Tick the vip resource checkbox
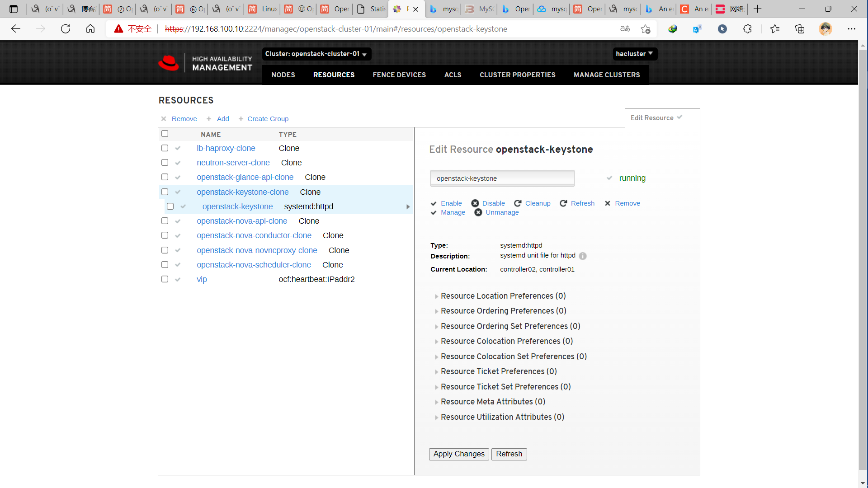The image size is (868, 488). tap(165, 279)
